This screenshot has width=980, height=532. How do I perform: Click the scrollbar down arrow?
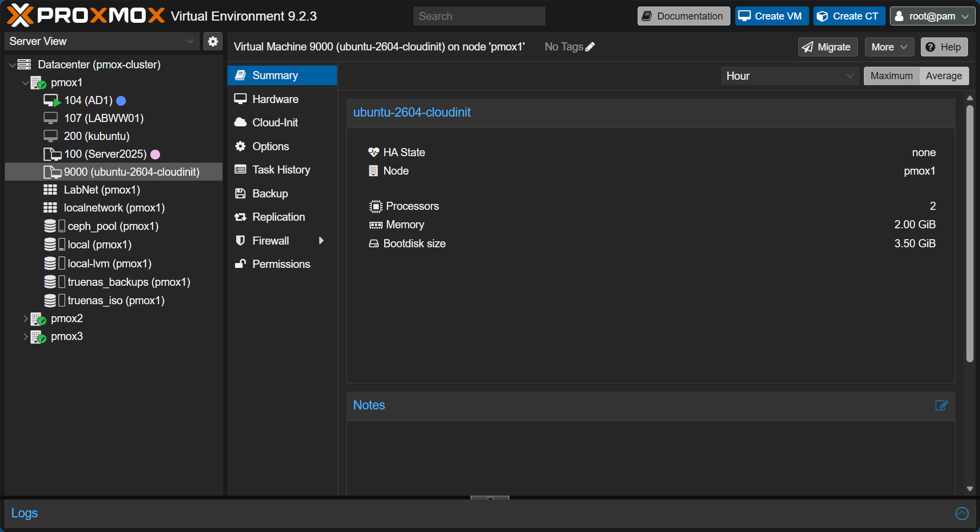970,489
